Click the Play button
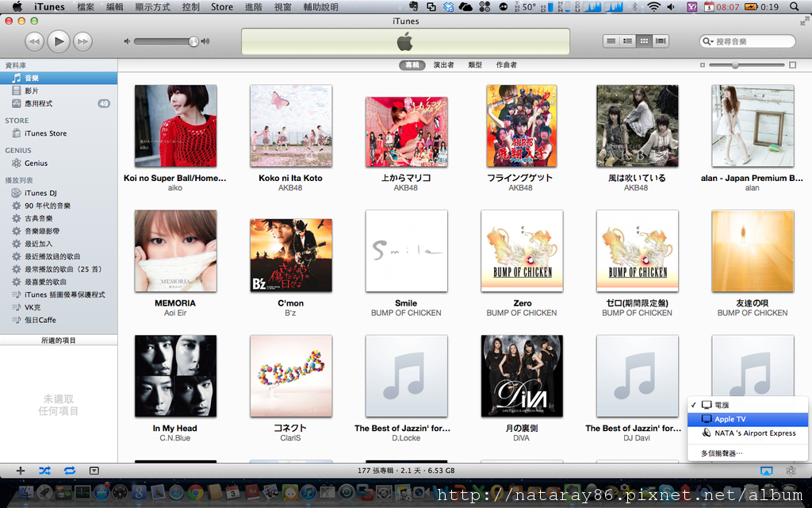The image size is (812, 508). click(x=59, y=41)
